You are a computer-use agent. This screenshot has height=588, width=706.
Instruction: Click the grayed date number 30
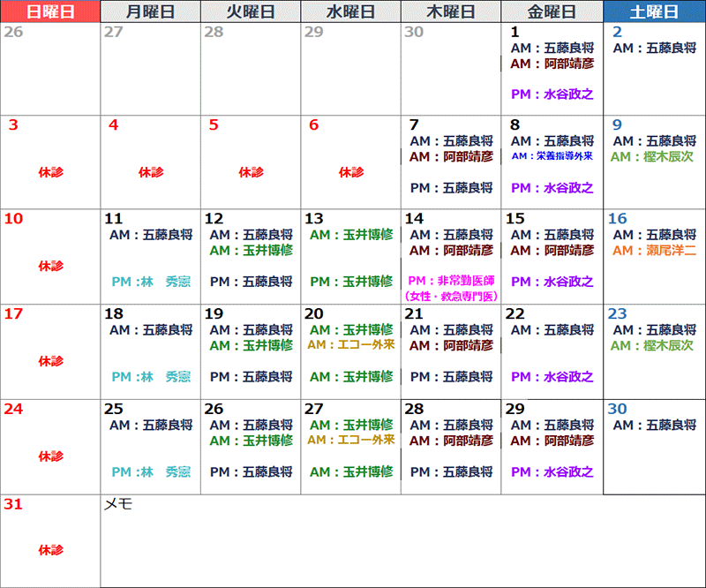point(414,32)
